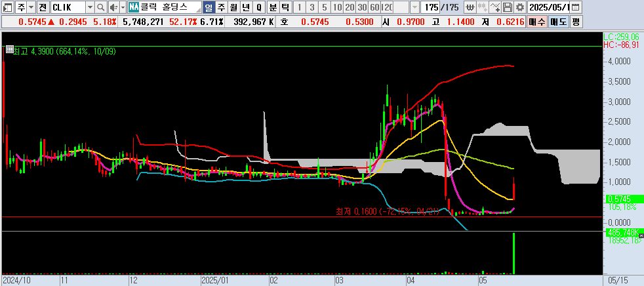
Task: Click the 485,748K volume label
Action: pos(622,232)
